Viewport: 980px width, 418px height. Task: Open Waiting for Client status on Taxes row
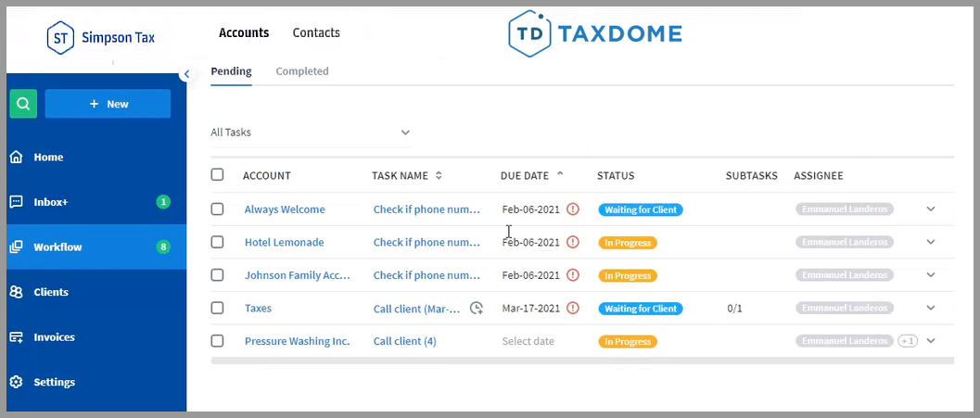click(641, 309)
